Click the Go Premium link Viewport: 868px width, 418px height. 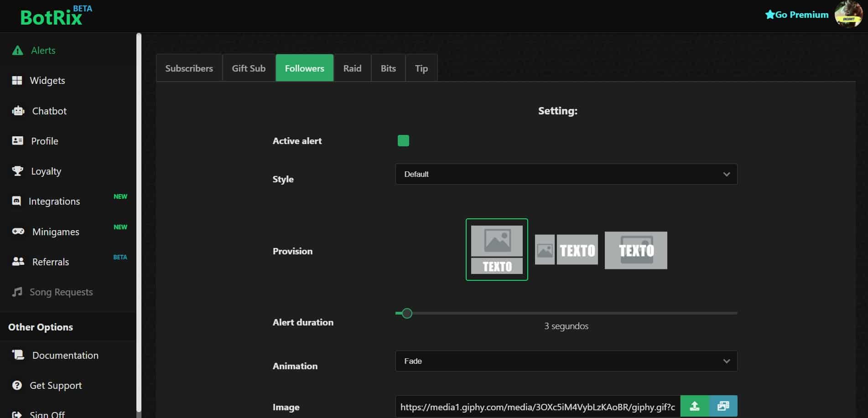click(797, 15)
